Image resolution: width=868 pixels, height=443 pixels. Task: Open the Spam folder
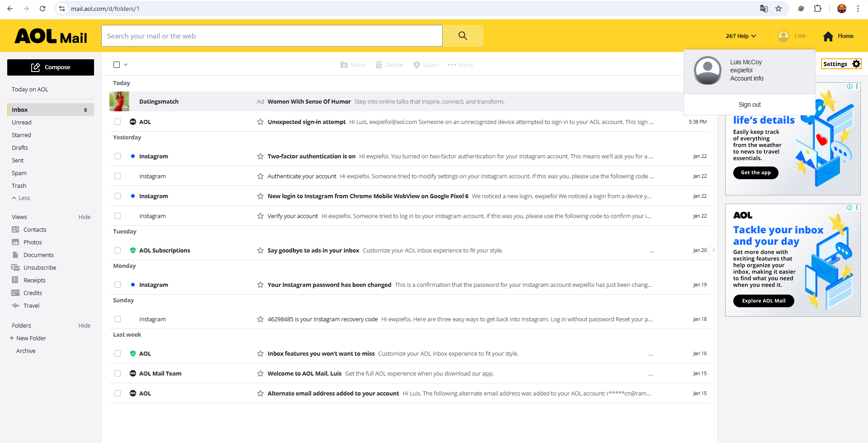(19, 173)
